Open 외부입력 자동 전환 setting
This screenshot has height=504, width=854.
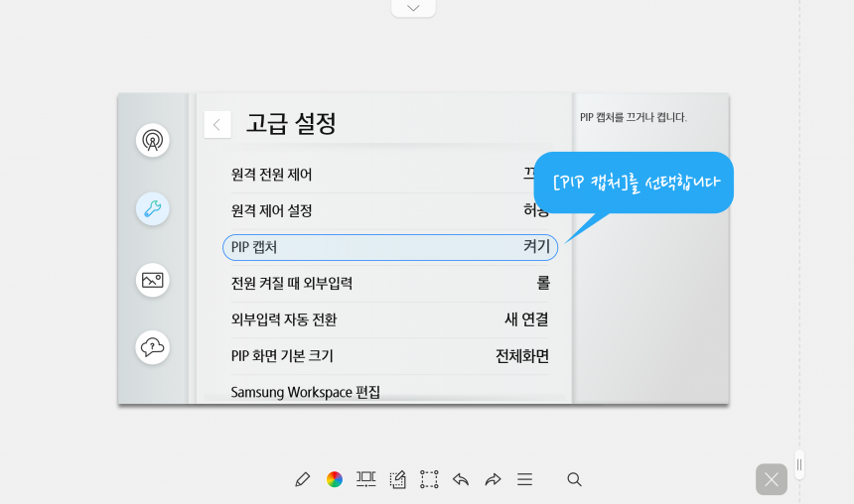pyautogui.click(x=390, y=319)
